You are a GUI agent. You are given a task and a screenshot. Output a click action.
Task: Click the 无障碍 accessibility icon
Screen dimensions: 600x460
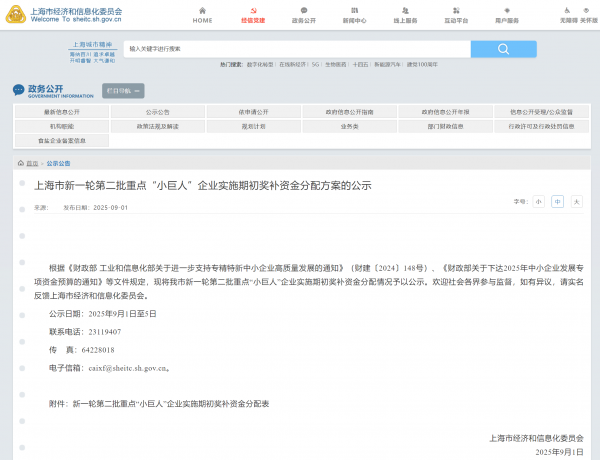(568, 14)
